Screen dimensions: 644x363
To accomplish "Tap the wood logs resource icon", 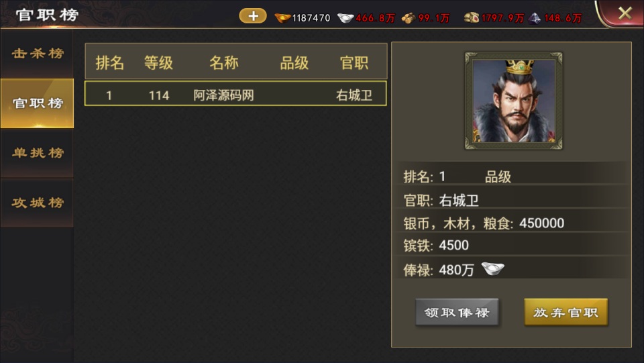I will tap(409, 17).
